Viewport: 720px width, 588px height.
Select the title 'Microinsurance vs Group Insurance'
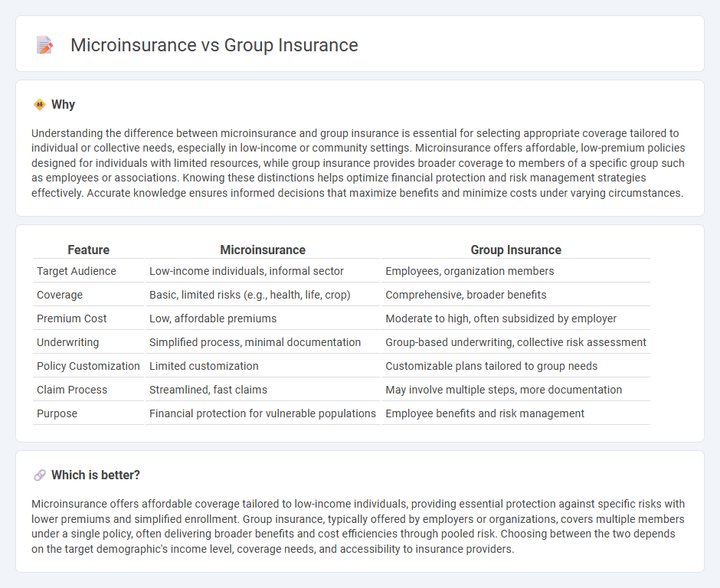click(x=214, y=45)
